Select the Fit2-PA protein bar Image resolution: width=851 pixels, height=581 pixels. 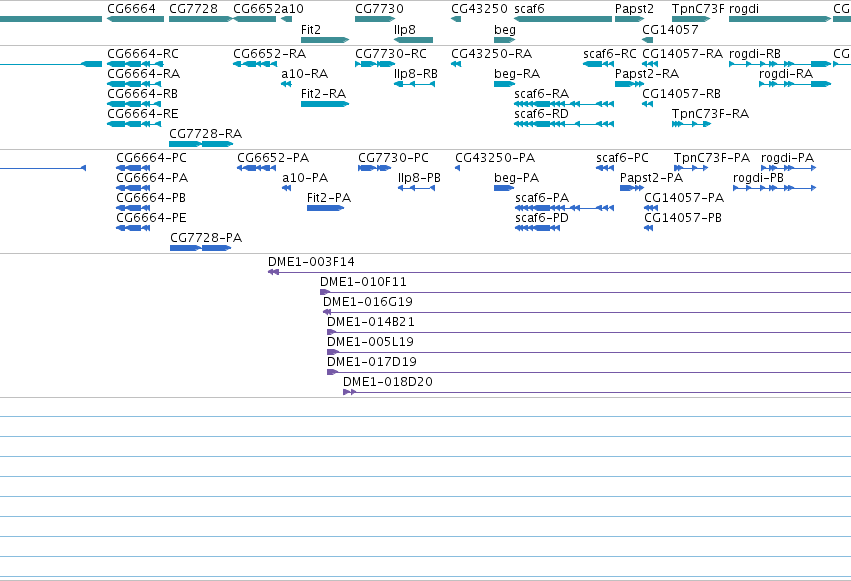coord(326,208)
